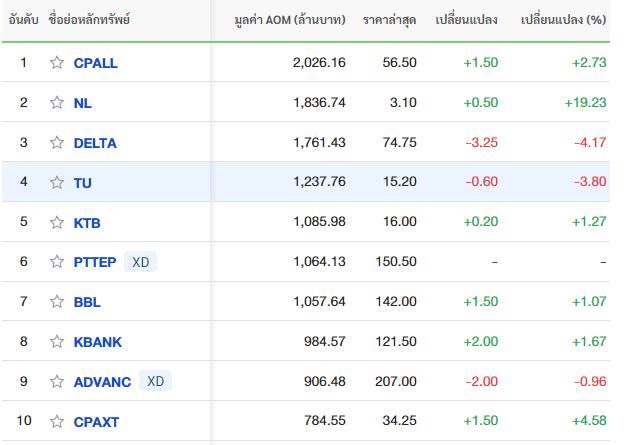Screen dimensions: 629x445
Task: Click the XD badge next to PTTEP
Action: (x=141, y=262)
